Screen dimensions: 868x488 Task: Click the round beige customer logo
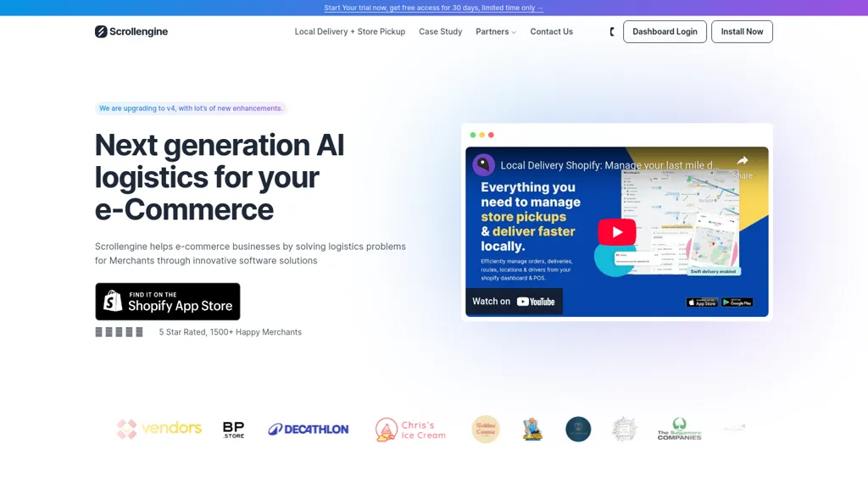click(x=486, y=430)
